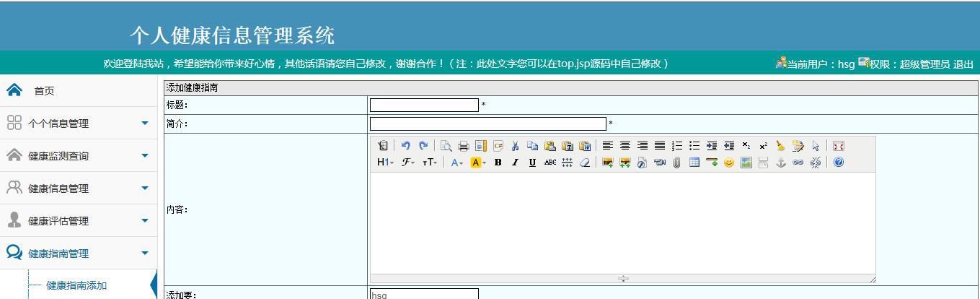
Task: Paste as plain text
Action: (567, 145)
